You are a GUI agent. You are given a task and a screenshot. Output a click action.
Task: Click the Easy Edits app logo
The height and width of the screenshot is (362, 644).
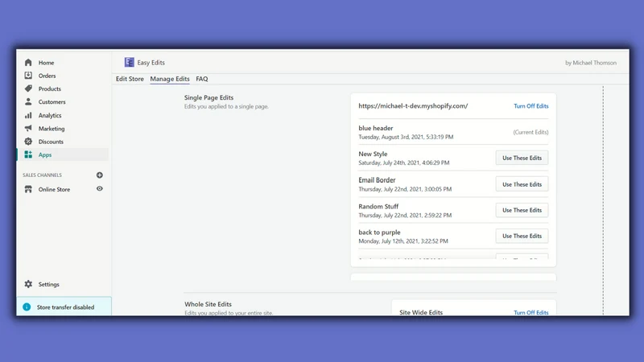129,63
